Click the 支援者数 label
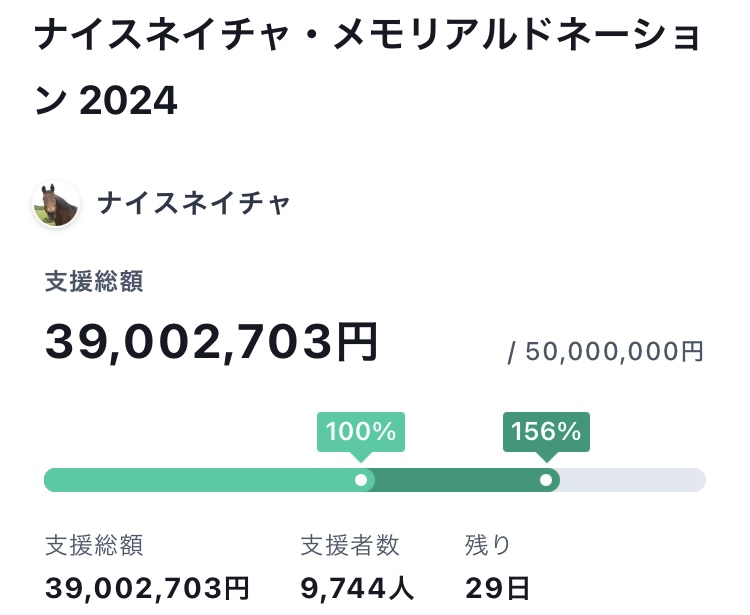Screen dimensions: 750x615 350,545
